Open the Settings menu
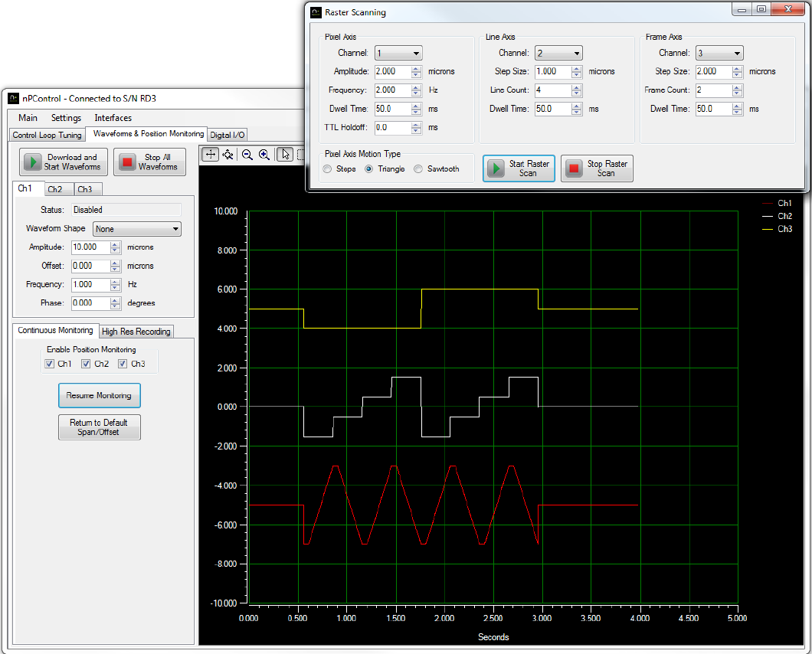812x654 pixels. click(x=66, y=118)
